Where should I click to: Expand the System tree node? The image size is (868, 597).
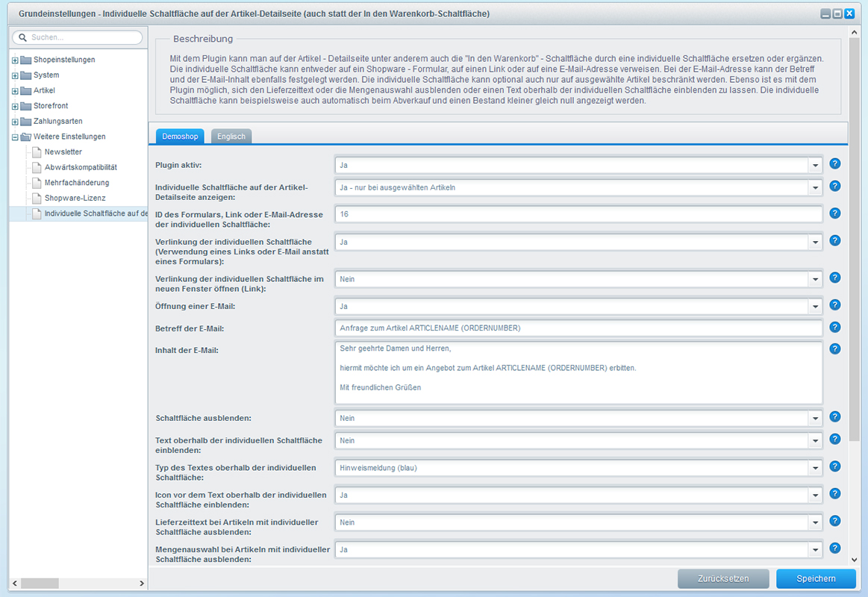(x=15, y=76)
